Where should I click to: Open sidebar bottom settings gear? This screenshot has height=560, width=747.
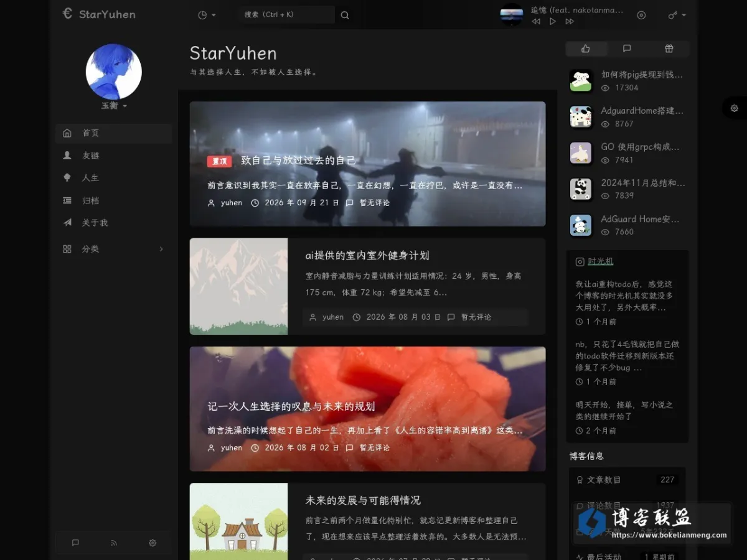click(x=153, y=543)
